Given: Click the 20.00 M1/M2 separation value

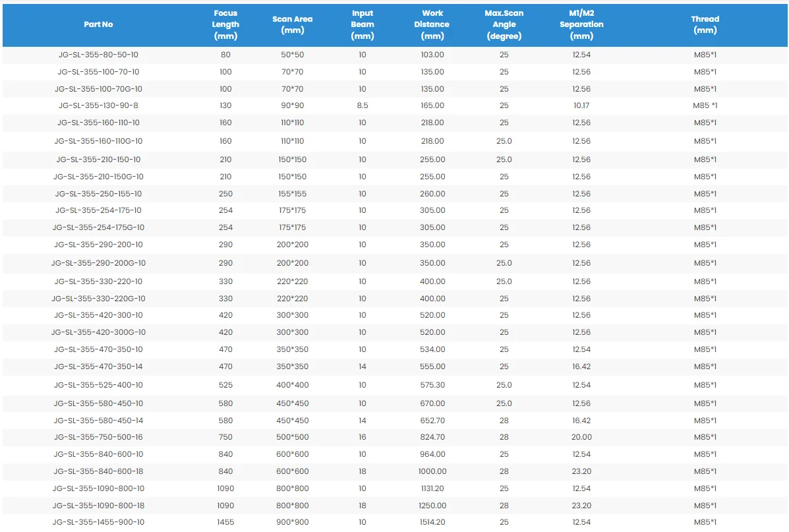Looking at the screenshot, I should point(581,437).
